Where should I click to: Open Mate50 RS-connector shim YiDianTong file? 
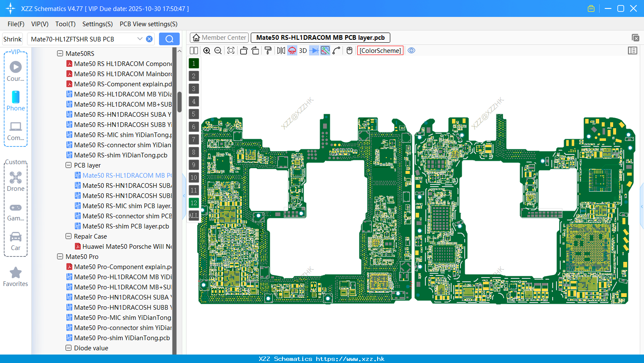119,145
